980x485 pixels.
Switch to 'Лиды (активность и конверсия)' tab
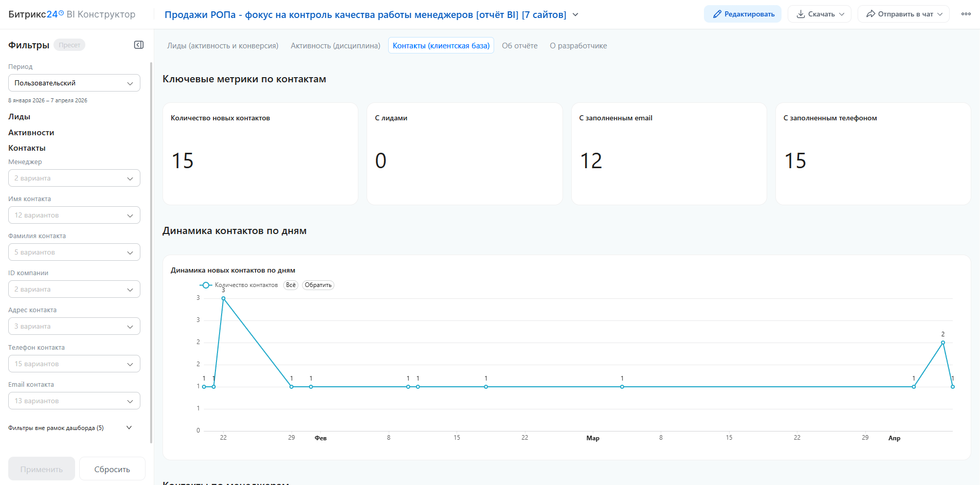pyautogui.click(x=223, y=46)
